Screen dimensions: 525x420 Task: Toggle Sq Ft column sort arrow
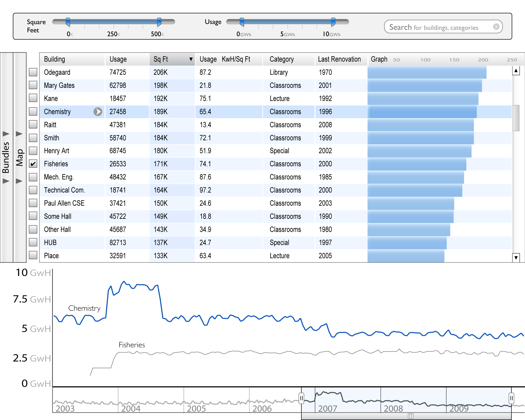[x=191, y=59]
